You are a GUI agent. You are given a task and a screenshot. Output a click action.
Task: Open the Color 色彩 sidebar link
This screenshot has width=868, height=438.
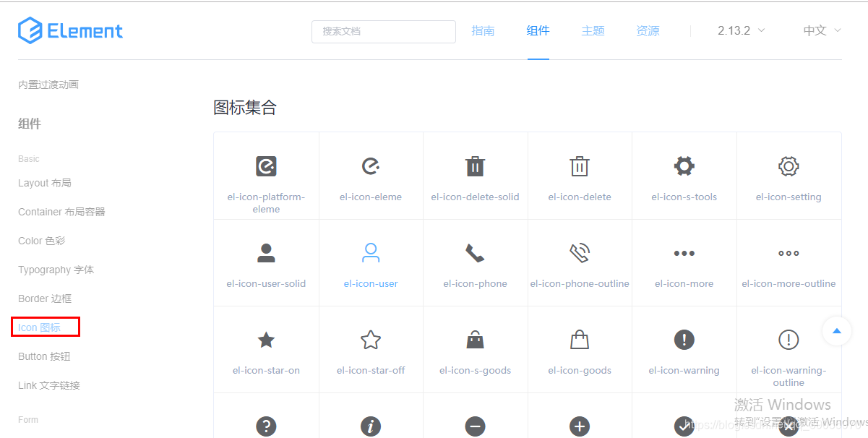coord(42,241)
